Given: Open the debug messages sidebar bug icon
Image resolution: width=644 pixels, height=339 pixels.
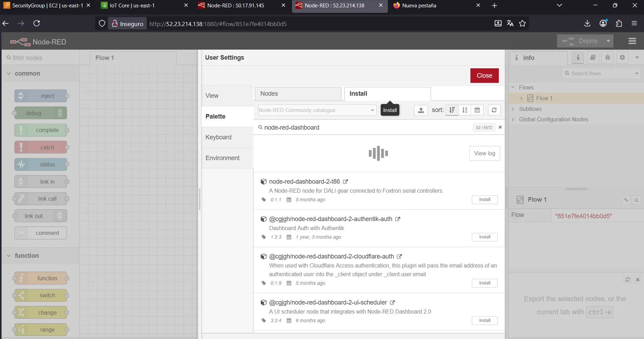Looking at the screenshot, I should point(608,57).
